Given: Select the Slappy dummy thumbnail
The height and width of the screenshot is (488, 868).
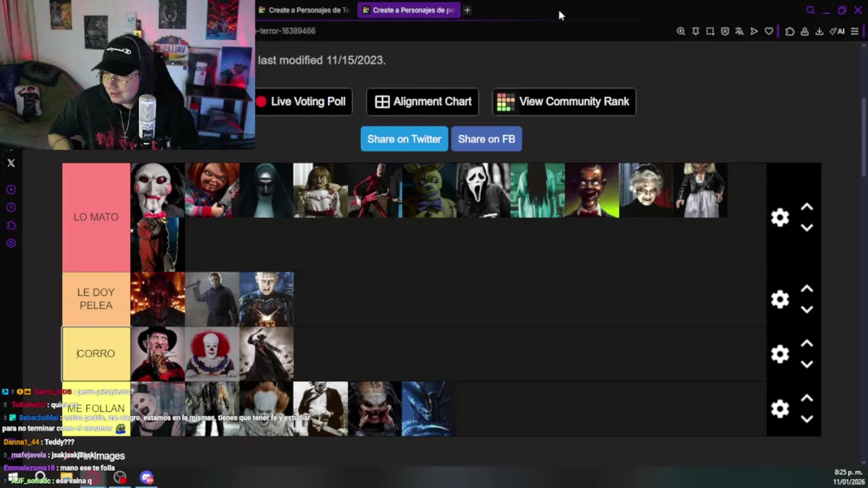Looking at the screenshot, I should [591, 190].
